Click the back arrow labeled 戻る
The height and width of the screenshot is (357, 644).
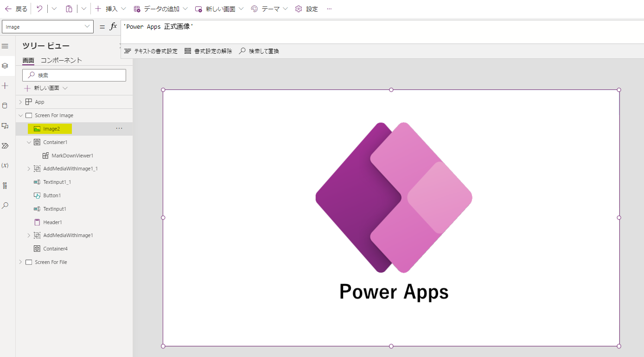pyautogui.click(x=16, y=9)
